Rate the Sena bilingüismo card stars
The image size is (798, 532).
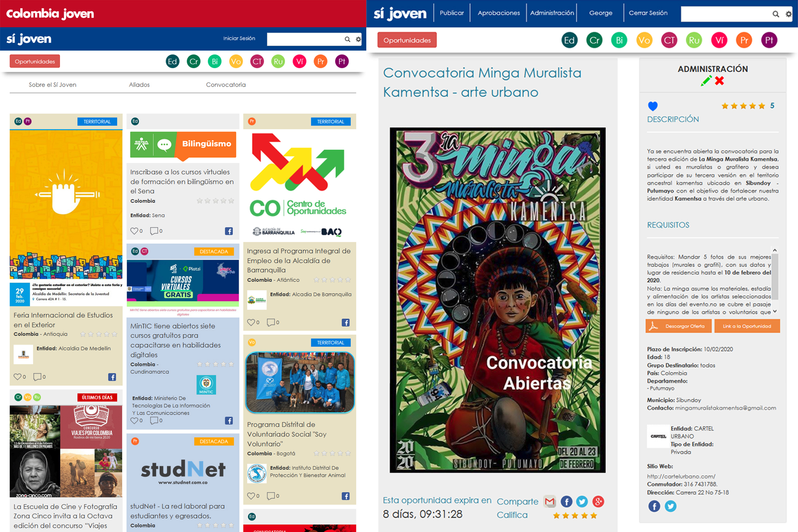pyautogui.click(x=215, y=201)
